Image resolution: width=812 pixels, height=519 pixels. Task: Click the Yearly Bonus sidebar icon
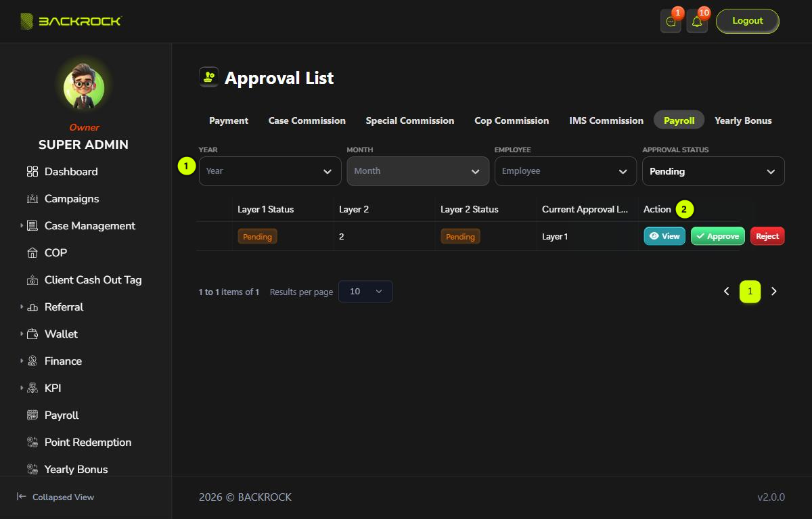pos(32,470)
